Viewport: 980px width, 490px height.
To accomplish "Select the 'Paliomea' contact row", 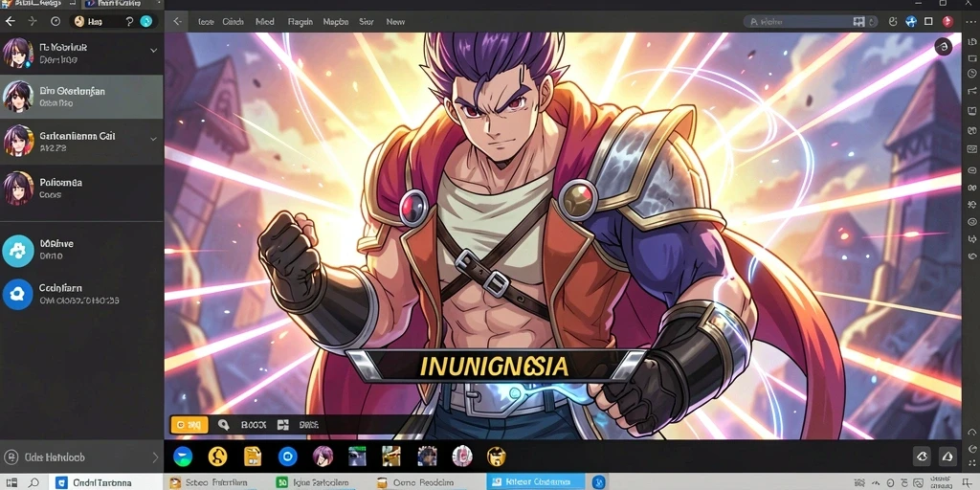I will coord(81,189).
